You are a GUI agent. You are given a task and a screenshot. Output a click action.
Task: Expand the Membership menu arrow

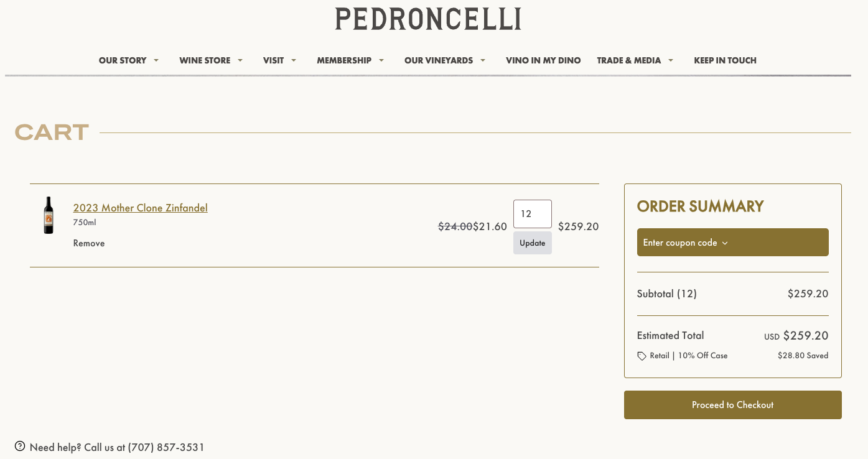[381, 60]
